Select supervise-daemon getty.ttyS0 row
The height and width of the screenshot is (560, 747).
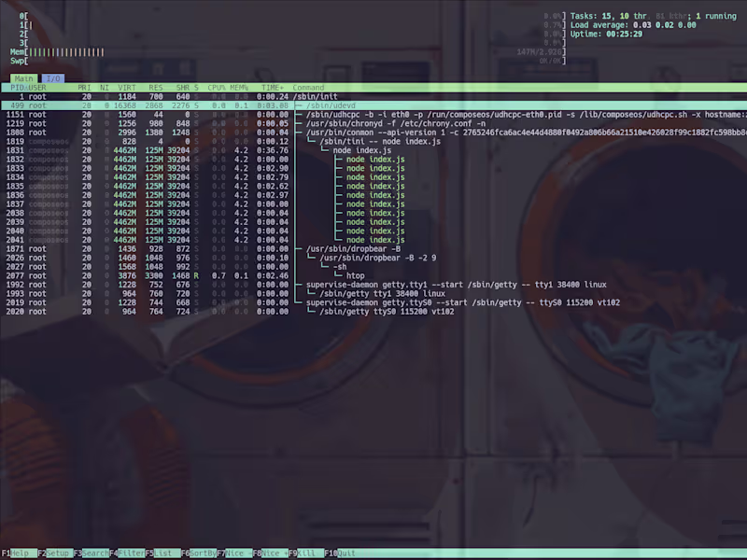coord(373,302)
